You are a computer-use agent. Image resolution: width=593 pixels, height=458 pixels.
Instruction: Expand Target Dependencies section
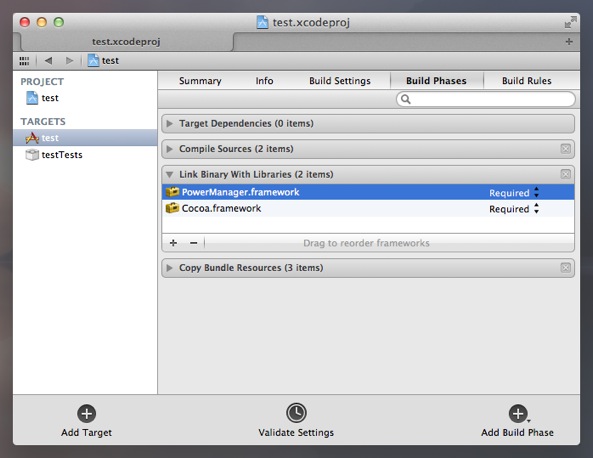[x=169, y=124]
